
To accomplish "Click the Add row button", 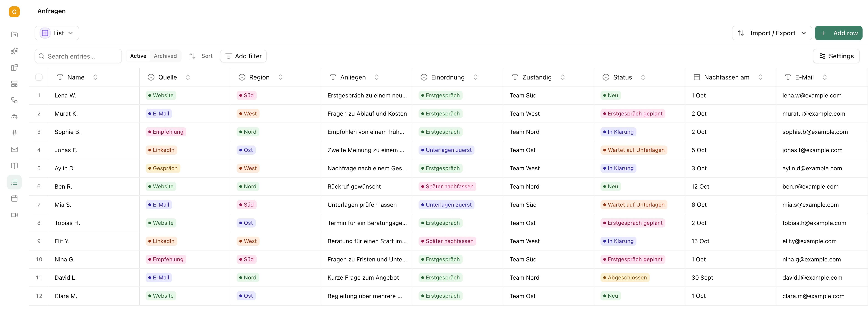I will pos(838,33).
